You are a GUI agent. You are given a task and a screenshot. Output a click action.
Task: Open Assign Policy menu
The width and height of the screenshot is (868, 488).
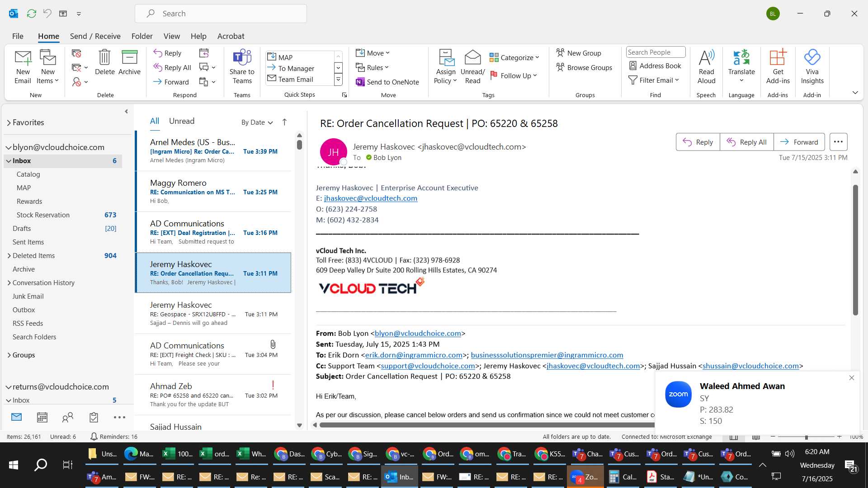446,67
